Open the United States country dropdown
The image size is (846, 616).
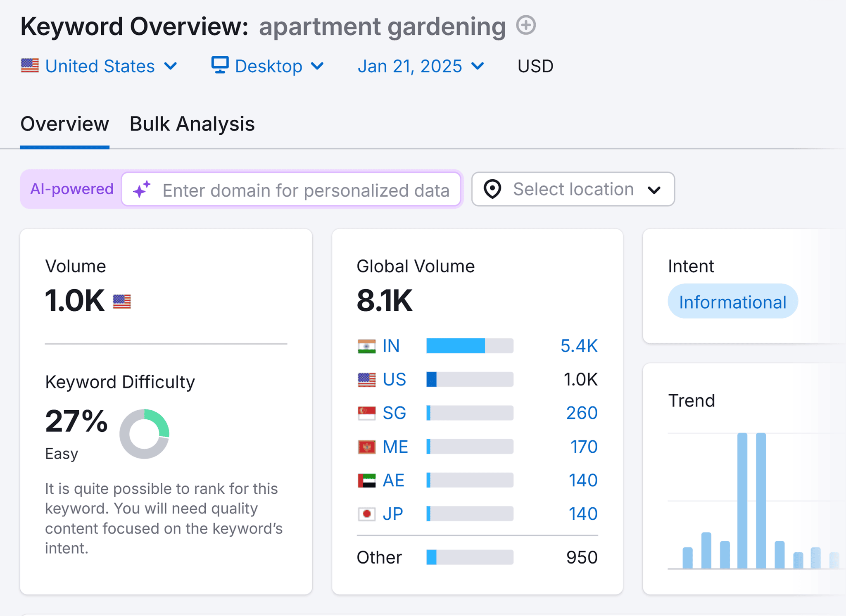coord(100,65)
